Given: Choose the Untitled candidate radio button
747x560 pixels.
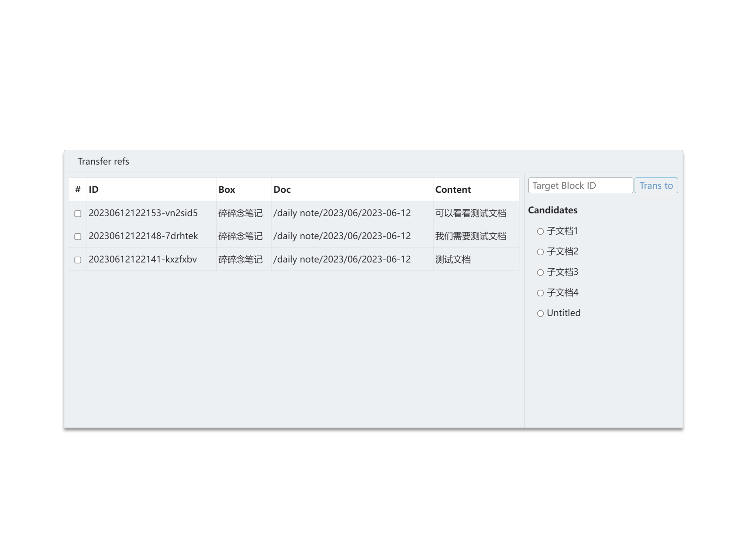Looking at the screenshot, I should tap(540, 314).
